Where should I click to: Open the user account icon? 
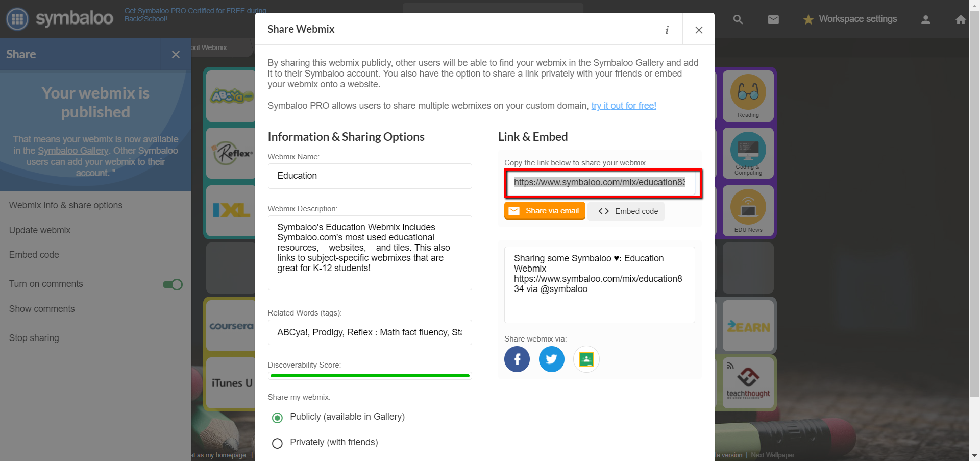pos(925,19)
